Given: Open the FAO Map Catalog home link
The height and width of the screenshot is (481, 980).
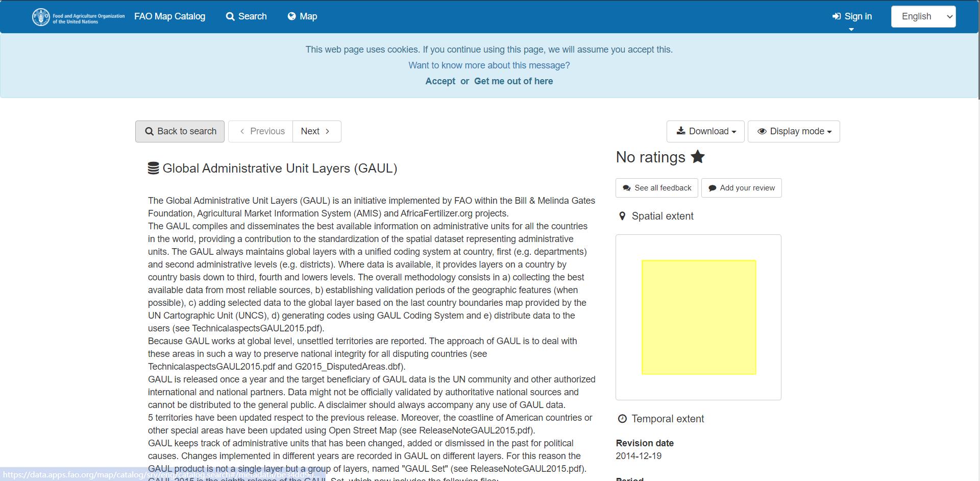Looking at the screenshot, I should pos(169,16).
